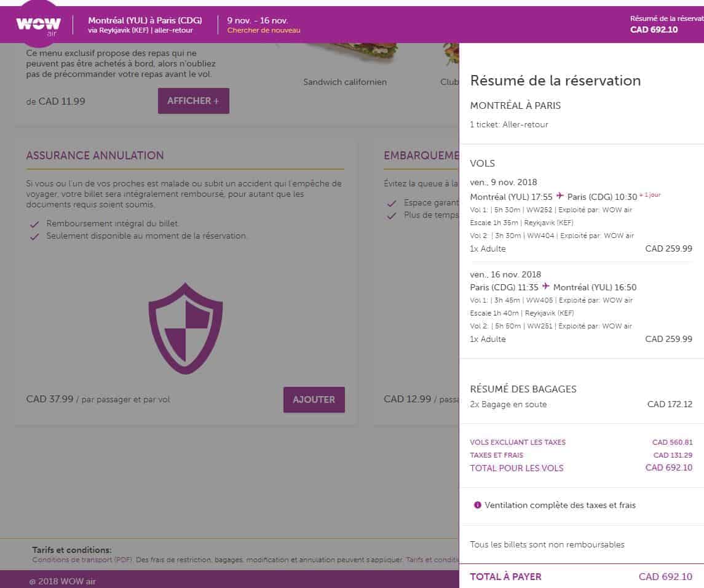Click the ASSURANCE ANNULATION heading
The height and width of the screenshot is (588, 704).
tap(95, 156)
